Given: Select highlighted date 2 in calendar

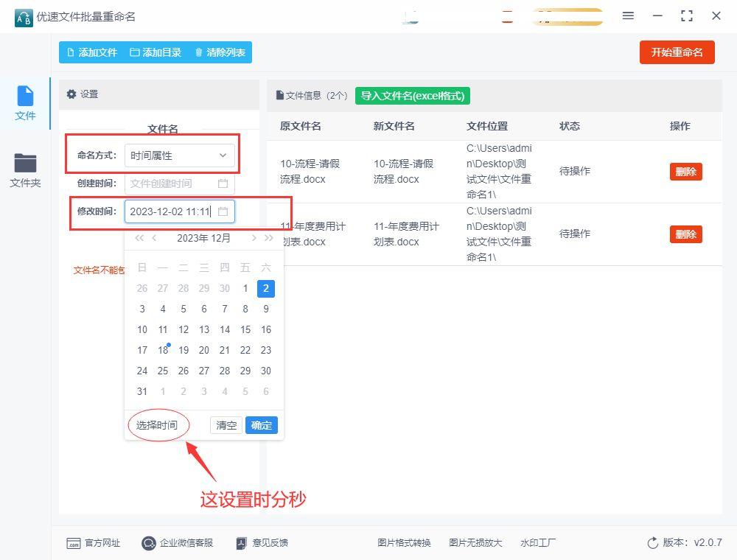Looking at the screenshot, I should click(266, 288).
